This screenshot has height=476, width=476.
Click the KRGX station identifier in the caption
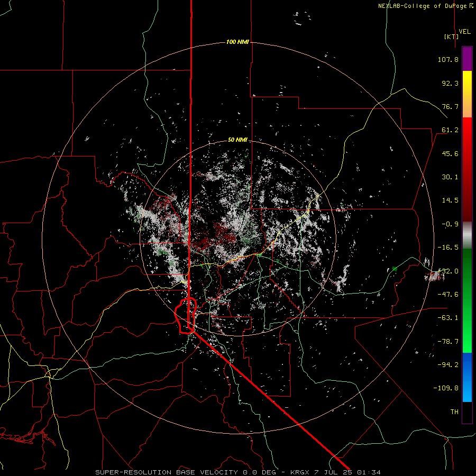click(x=300, y=472)
